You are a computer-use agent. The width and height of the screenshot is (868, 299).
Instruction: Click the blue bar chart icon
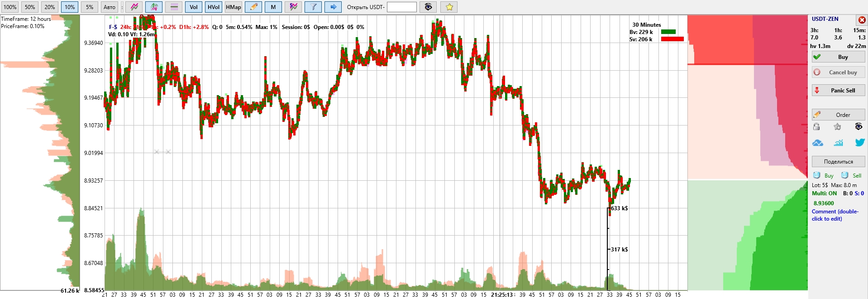click(x=838, y=143)
